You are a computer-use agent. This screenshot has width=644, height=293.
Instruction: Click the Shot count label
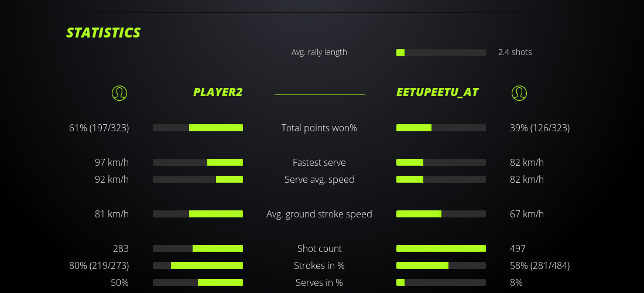pyautogui.click(x=319, y=248)
